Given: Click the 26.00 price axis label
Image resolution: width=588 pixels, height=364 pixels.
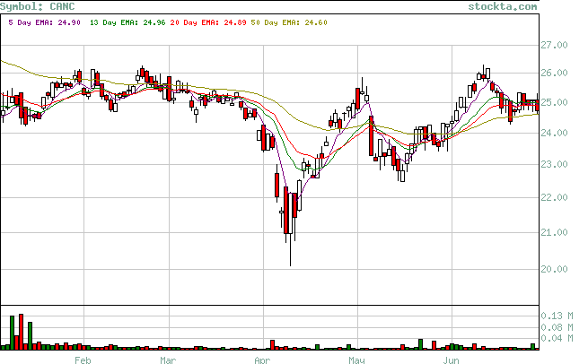Looking at the screenshot, I should [554, 73].
